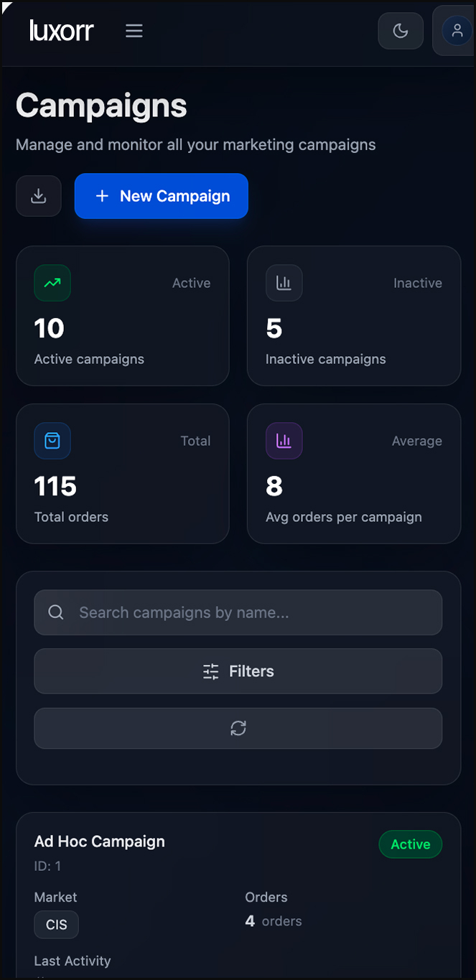The height and width of the screenshot is (980, 476).
Task: Click the search magnifier icon
Action: pyautogui.click(x=56, y=612)
